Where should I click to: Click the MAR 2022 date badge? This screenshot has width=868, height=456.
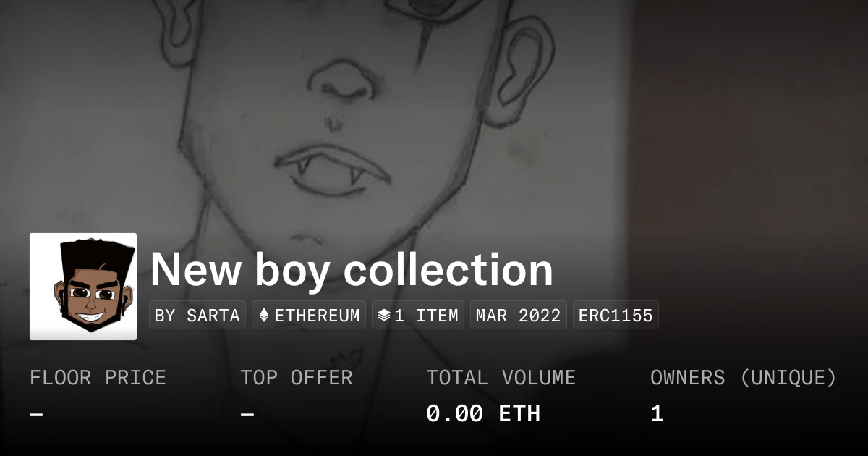(x=519, y=316)
